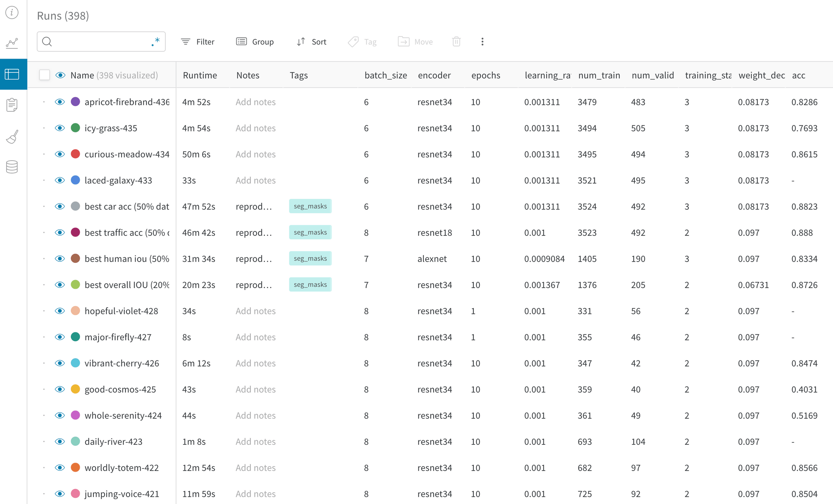Viewport: 833px width, 504px height.
Task: Click the sweeps broom icon
Action: [12, 136]
